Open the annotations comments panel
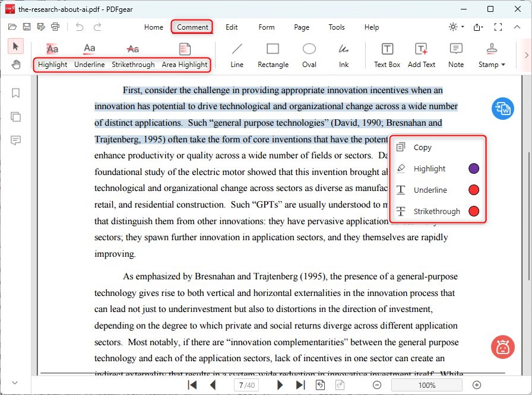The height and width of the screenshot is (395, 532). click(15, 141)
